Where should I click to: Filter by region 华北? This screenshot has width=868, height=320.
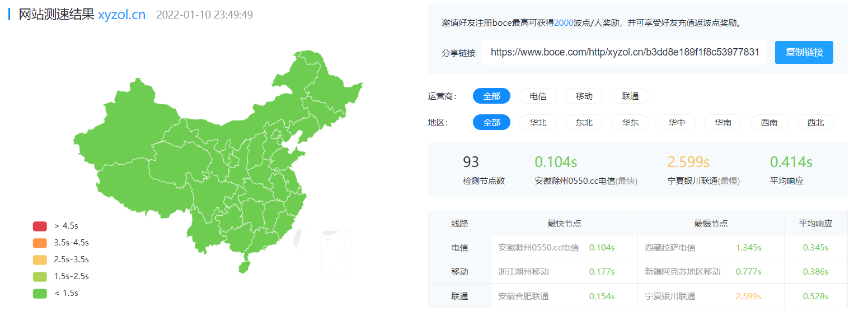tap(538, 122)
